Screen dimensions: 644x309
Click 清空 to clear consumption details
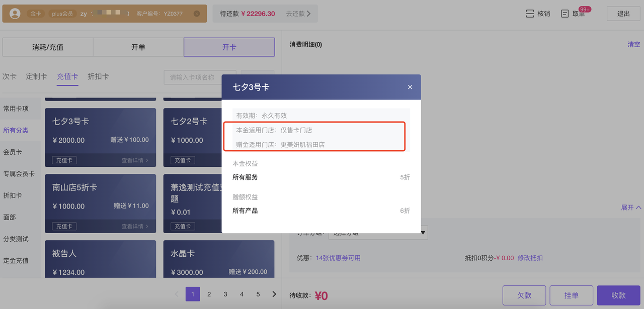634,44
